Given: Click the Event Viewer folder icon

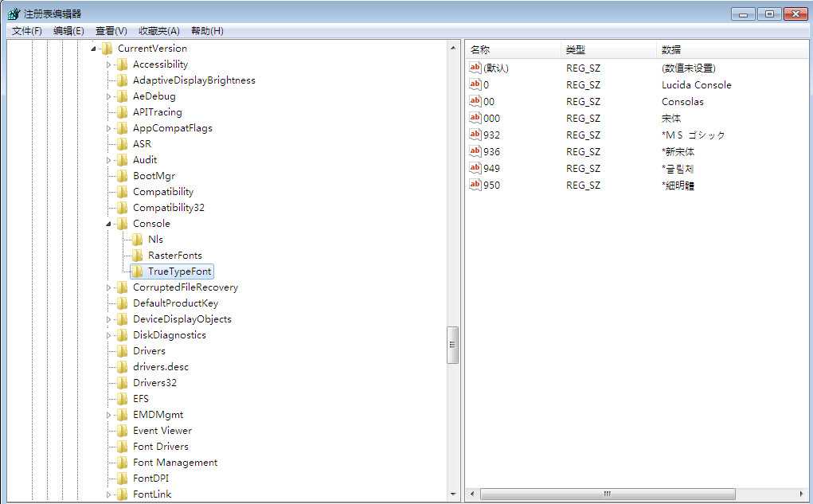Looking at the screenshot, I should [123, 431].
